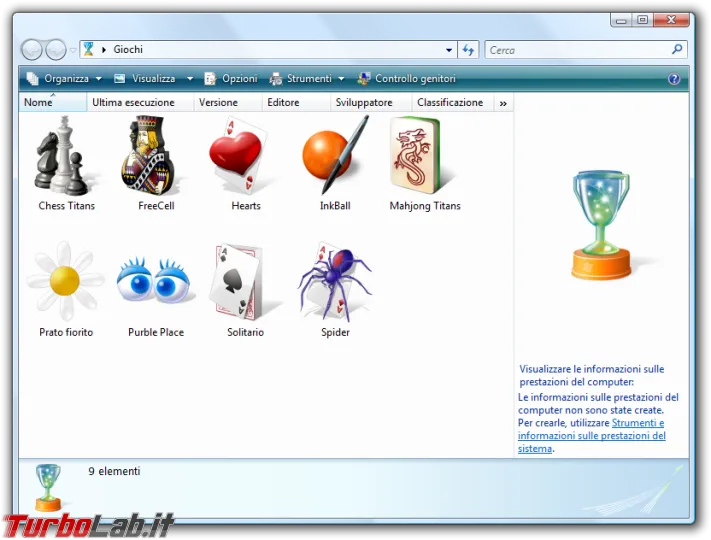Click the Opzioni toolbar button
Screen dimensions: 711x540
pyautogui.click(x=231, y=79)
